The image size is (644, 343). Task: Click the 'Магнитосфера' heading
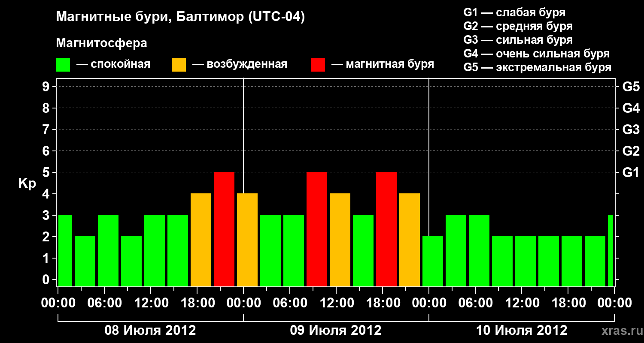(101, 43)
